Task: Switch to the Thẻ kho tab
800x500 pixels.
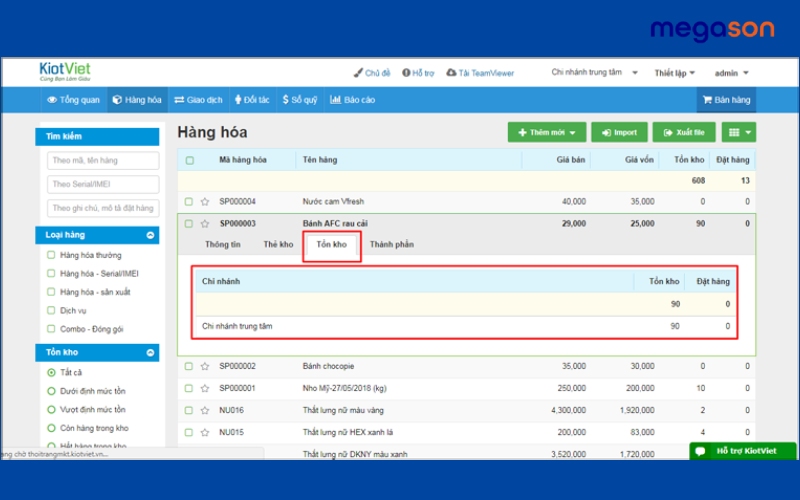Action: coord(278,244)
